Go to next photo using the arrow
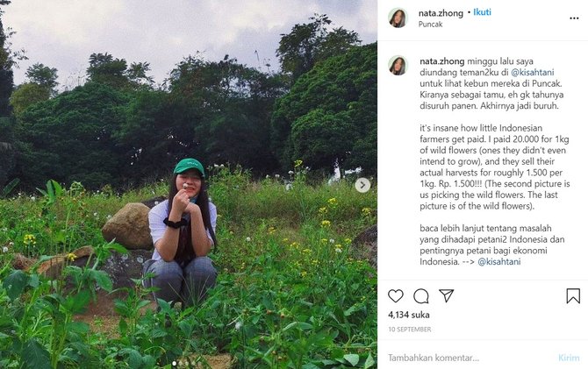588x369 pixels. [362, 185]
